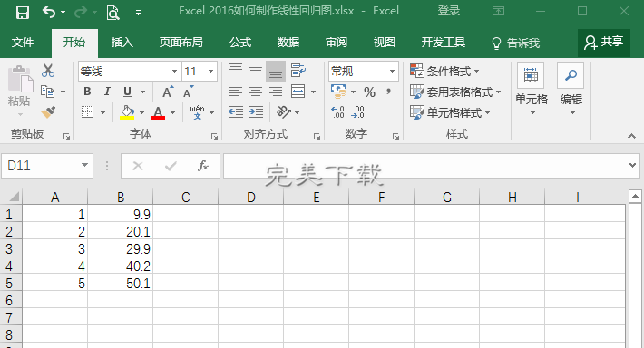Image resolution: width=644 pixels, height=348 pixels.
Task: Switch to the 插入 tab
Action: pyautogui.click(x=122, y=43)
